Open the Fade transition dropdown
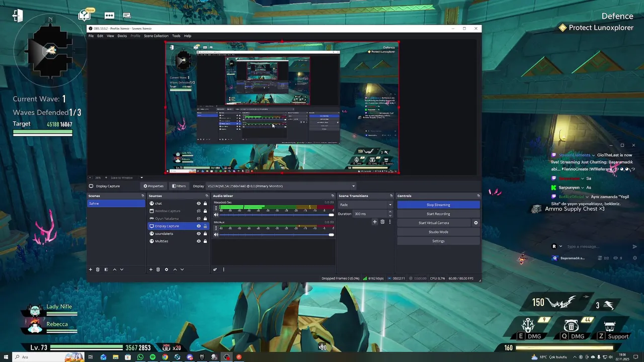644x362 pixels. click(366, 205)
